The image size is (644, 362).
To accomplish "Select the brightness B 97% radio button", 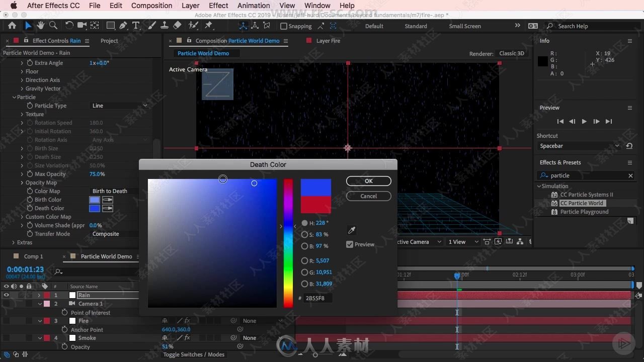I will pyautogui.click(x=304, y=246).
